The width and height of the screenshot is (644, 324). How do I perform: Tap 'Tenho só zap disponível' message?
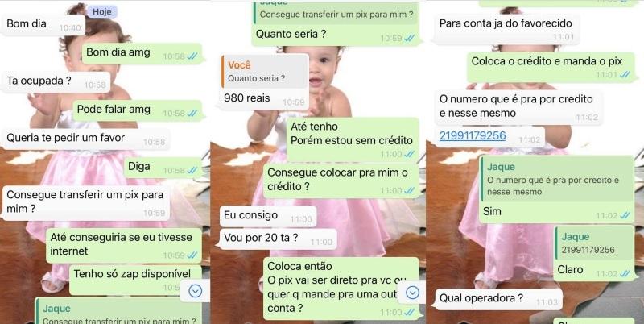(x=135, y=280)
